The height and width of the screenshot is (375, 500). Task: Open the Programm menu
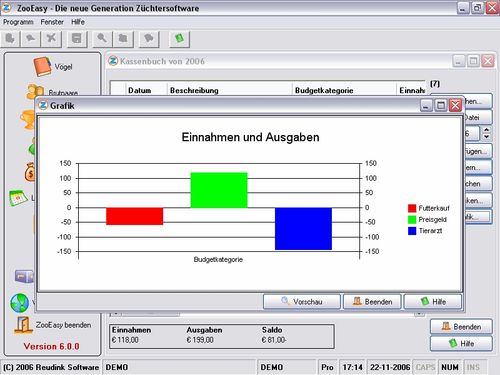coord(18,22)
